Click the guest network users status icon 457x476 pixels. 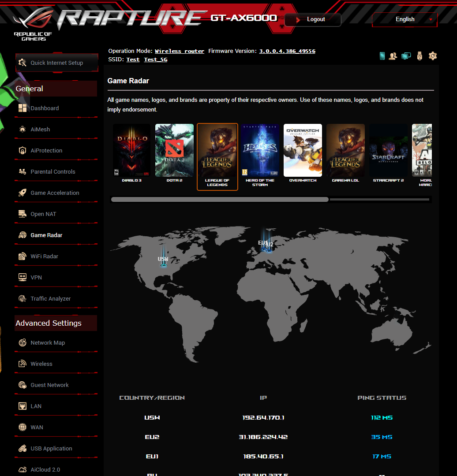tap(393, 56)
